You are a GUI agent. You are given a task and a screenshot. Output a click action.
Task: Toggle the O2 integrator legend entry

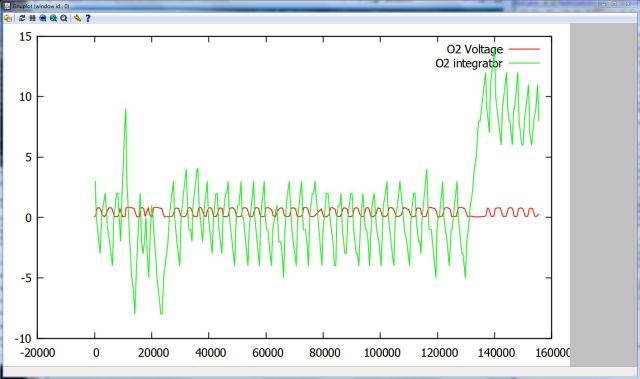pos(469,64)
